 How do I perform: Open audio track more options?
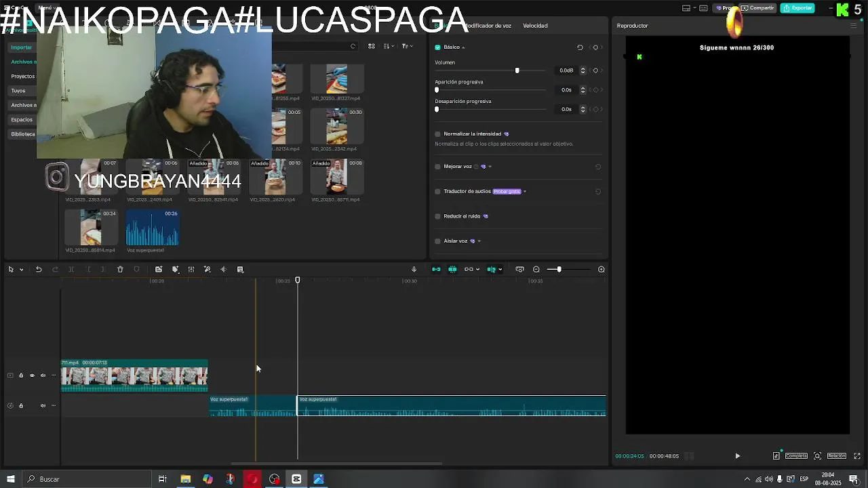click(x=54, y=406)
